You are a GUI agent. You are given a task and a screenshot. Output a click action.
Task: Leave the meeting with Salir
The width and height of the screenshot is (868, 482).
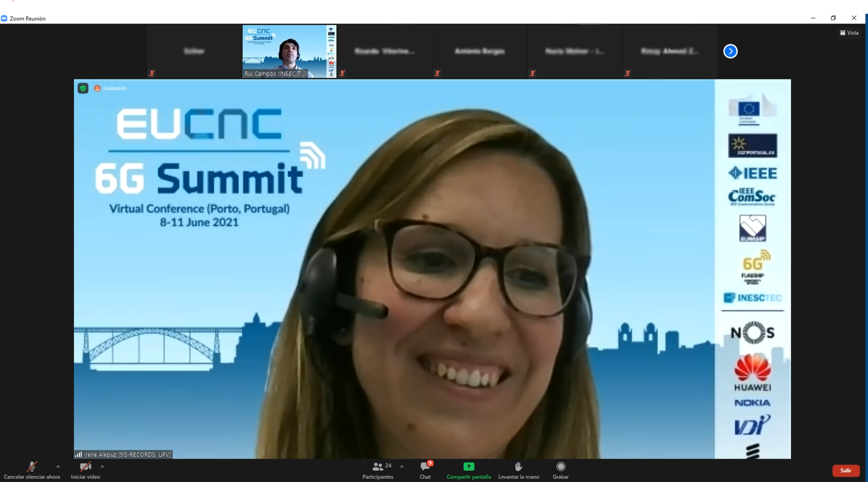coord(846,471)
